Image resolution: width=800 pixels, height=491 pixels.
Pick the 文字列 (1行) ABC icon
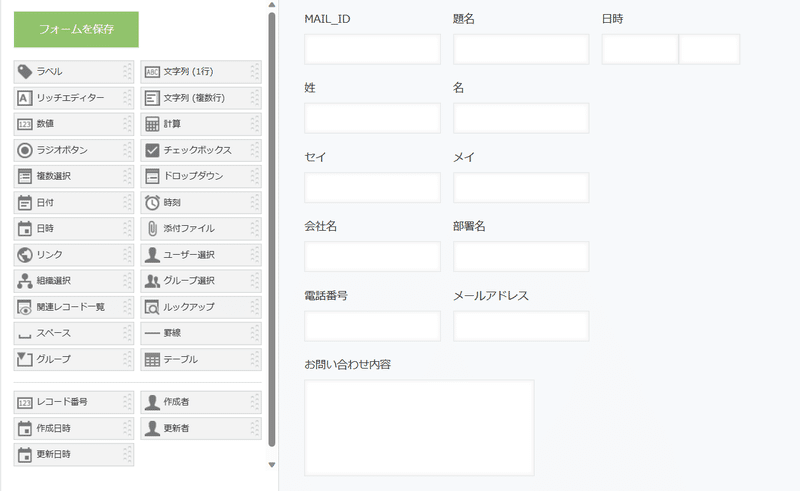pos(152,72)
